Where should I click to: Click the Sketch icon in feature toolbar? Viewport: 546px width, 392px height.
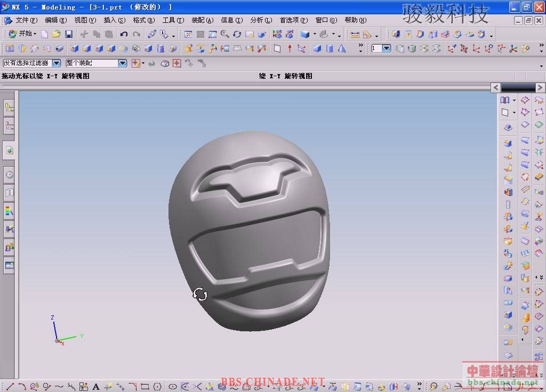[10, 48]
